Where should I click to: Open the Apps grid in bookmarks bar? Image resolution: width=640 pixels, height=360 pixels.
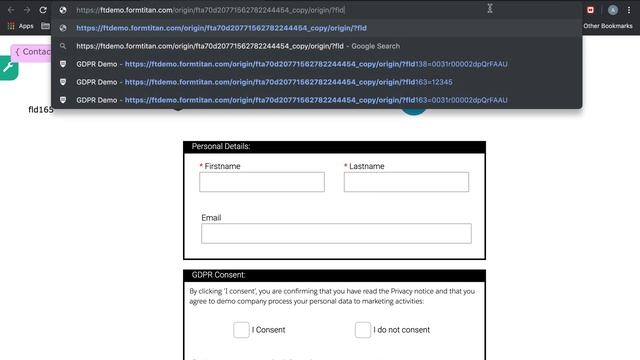coord(20,26)
